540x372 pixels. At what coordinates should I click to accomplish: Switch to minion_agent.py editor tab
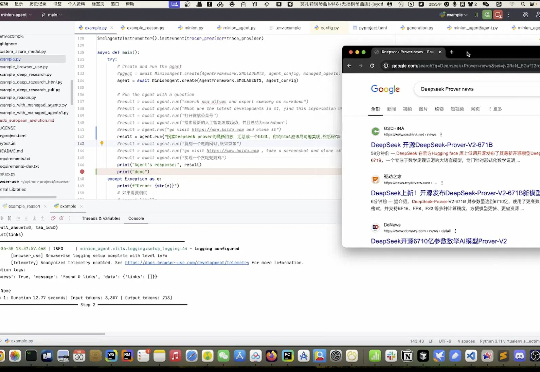coord(236,28)
